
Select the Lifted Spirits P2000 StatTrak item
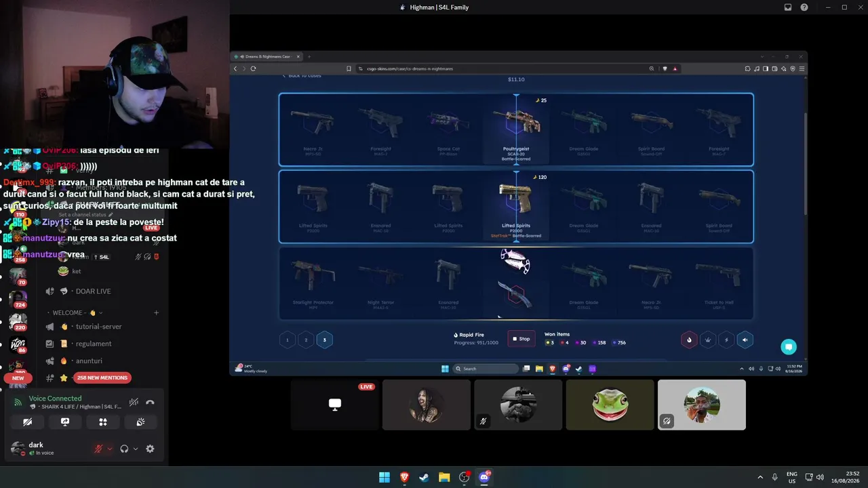(516, 206)
